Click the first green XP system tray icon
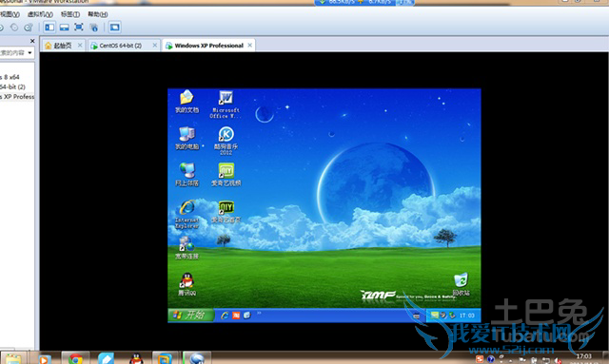The image size is (609, 364). pyautogui.click(x=435, y=316)
